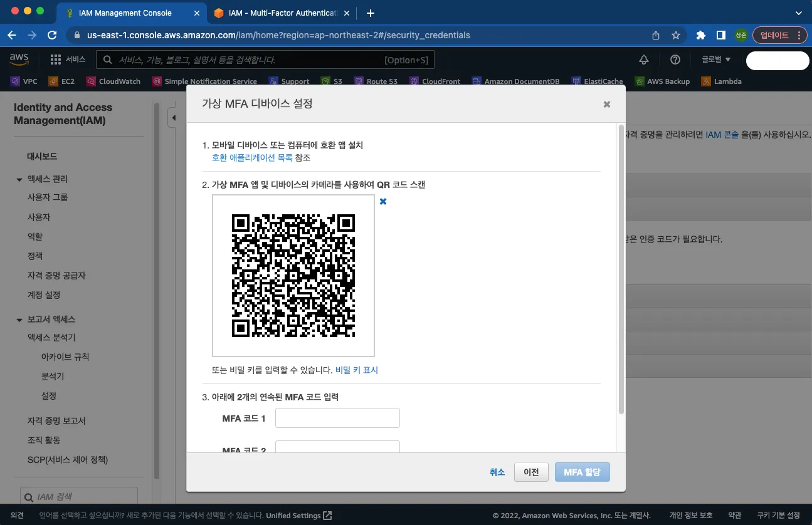Open Unified Settings in the footer
The width and height of the screenshot is (812, 525).
pos(299,516)
